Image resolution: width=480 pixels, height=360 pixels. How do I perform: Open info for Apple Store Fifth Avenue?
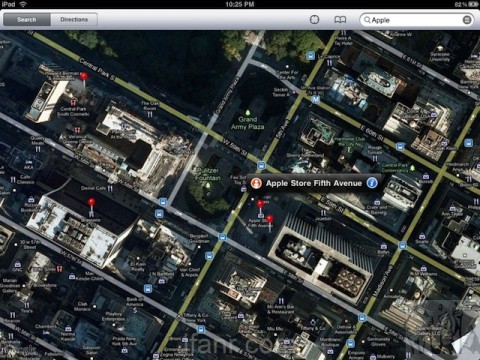coord(372,183)
